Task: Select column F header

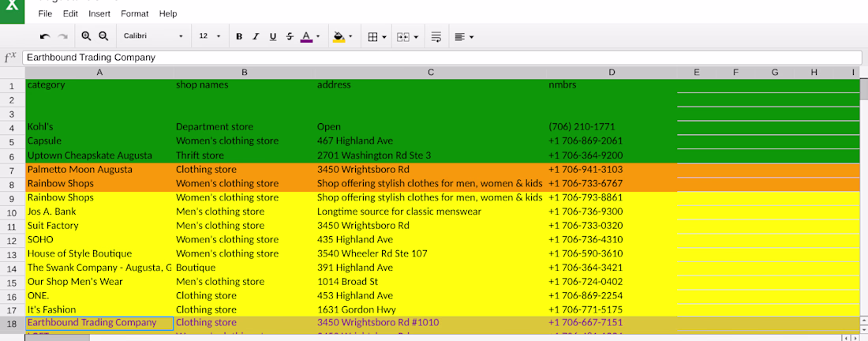Action: click(x=735, y=73)
